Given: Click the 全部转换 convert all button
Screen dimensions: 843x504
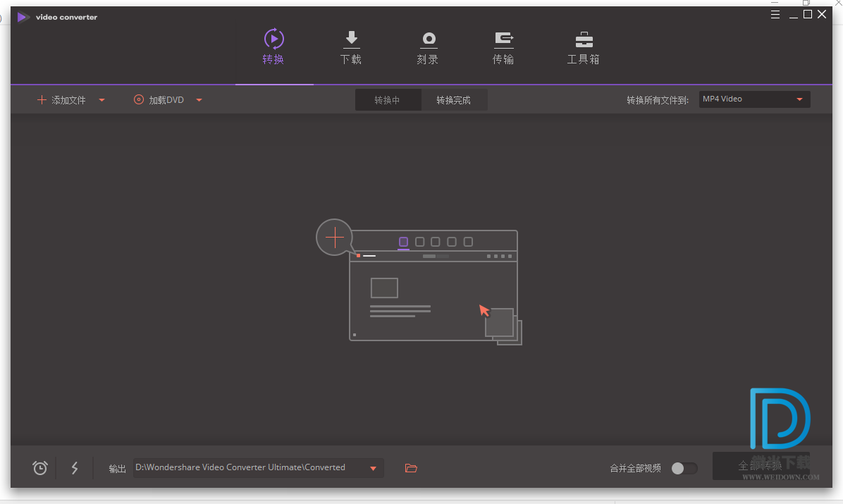Looking at the screenshot, I should point(761,466).
